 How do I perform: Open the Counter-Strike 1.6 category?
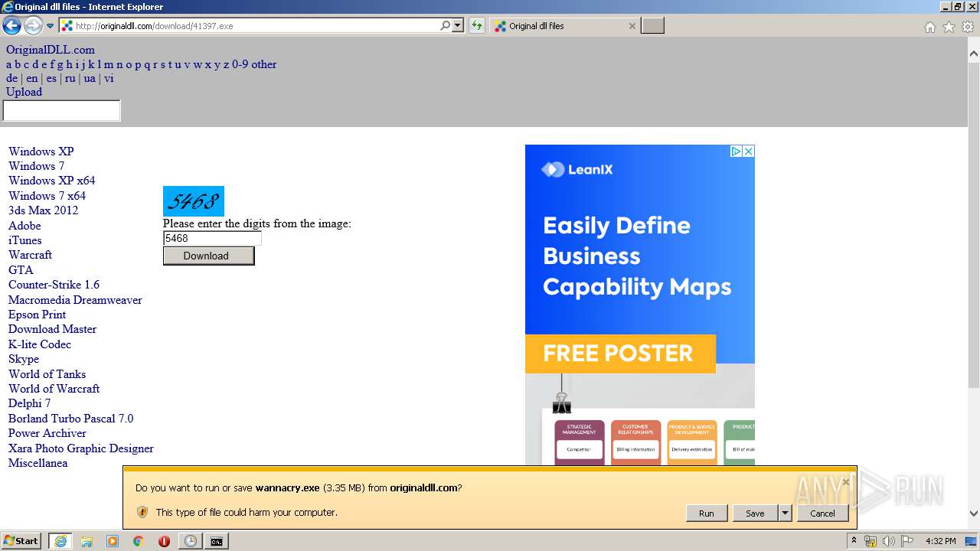(x=54, y=285)
